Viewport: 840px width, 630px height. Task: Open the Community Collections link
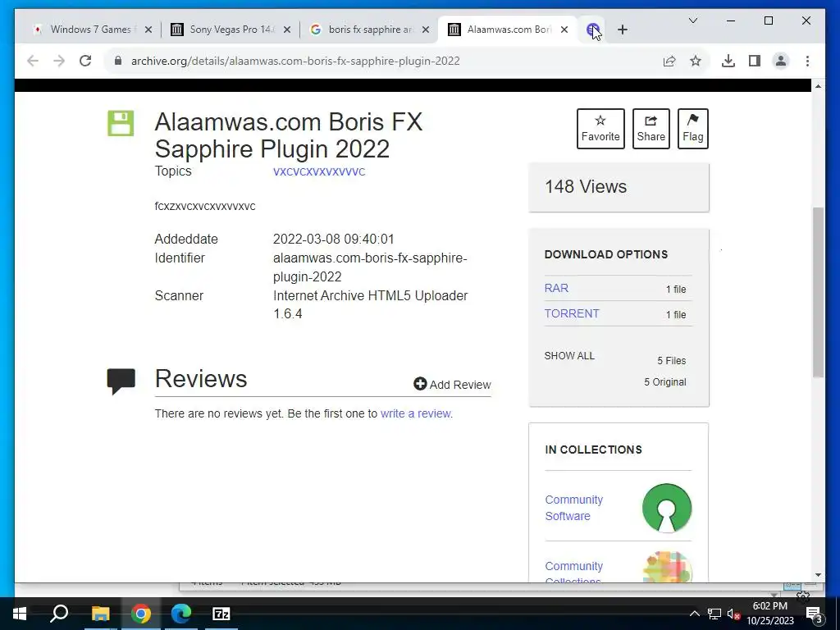pyautogui.click(x=573, y=572)
